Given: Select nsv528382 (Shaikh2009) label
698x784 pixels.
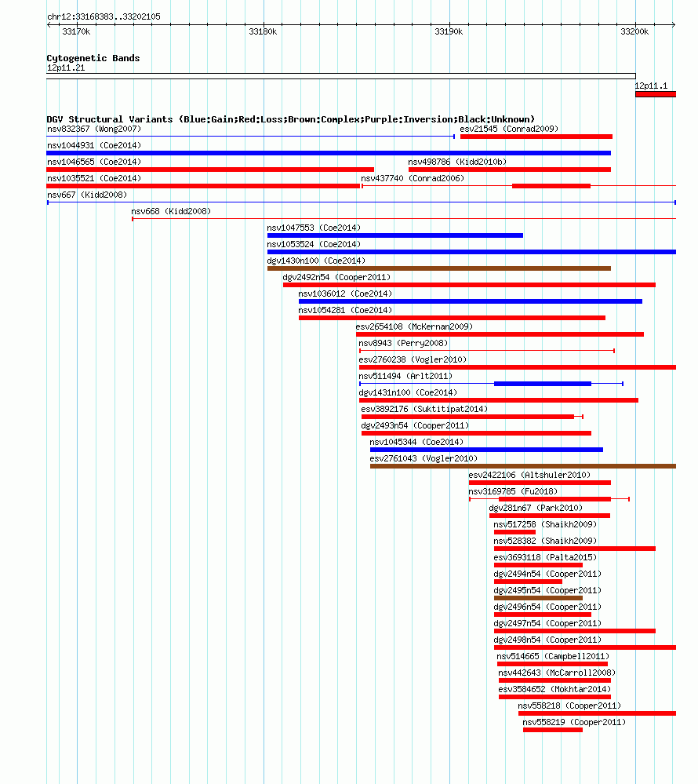Looking at the screenshot, I should click(545, 542).
